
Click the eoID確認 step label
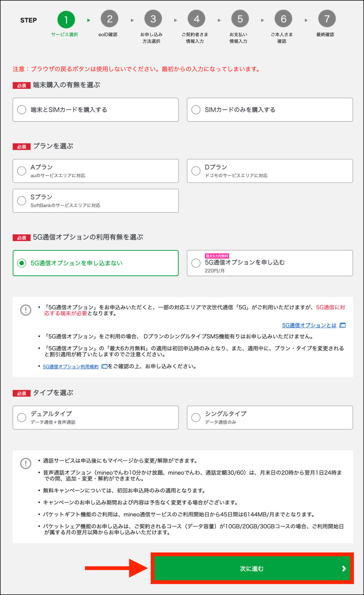click(108, 35)
